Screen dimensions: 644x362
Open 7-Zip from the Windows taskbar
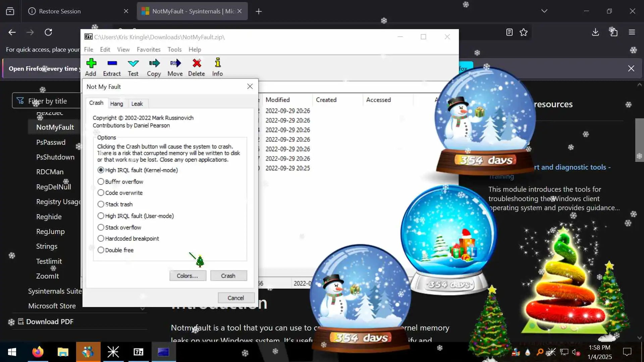coord(139,352)
